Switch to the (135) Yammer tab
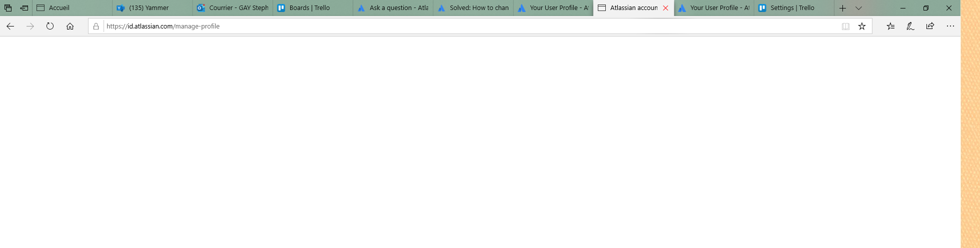 pos(152,8)
